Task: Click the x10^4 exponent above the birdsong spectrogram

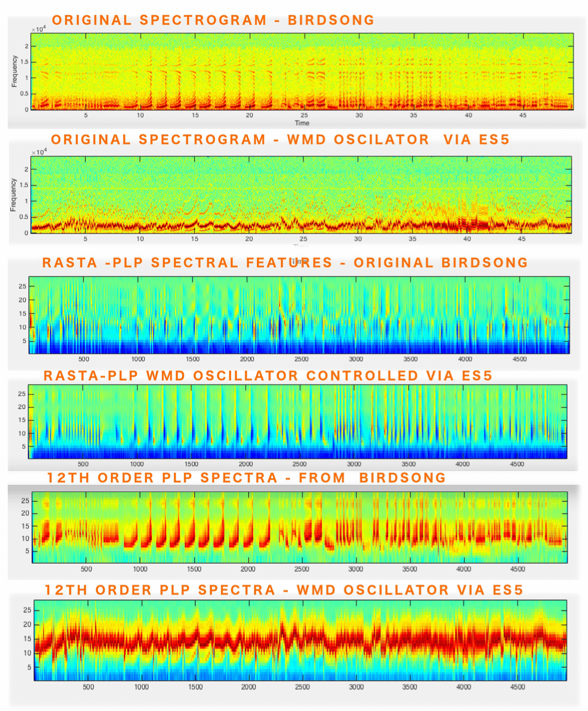Action: [x=38, y=29]
